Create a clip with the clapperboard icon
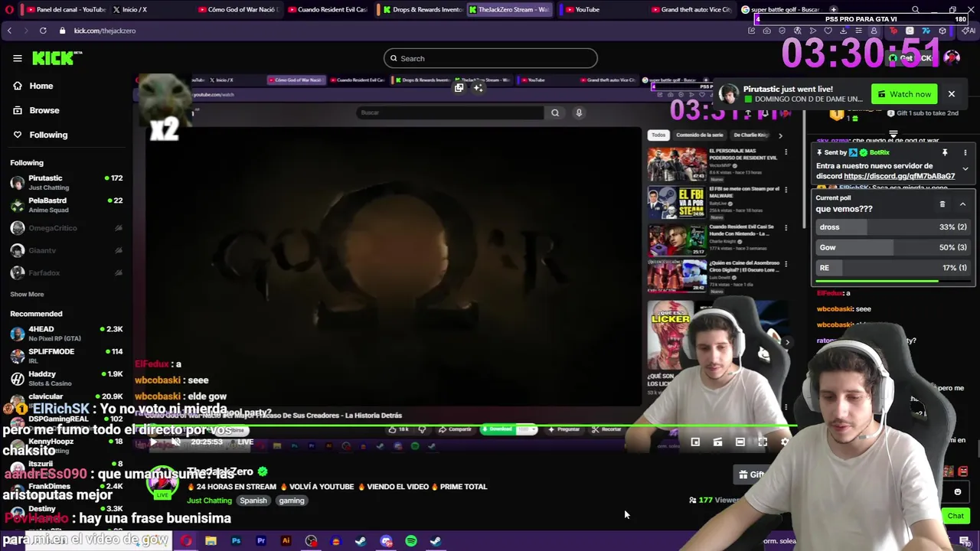The image size is (980, 551). pyautogui.click(x=717, y=442)
